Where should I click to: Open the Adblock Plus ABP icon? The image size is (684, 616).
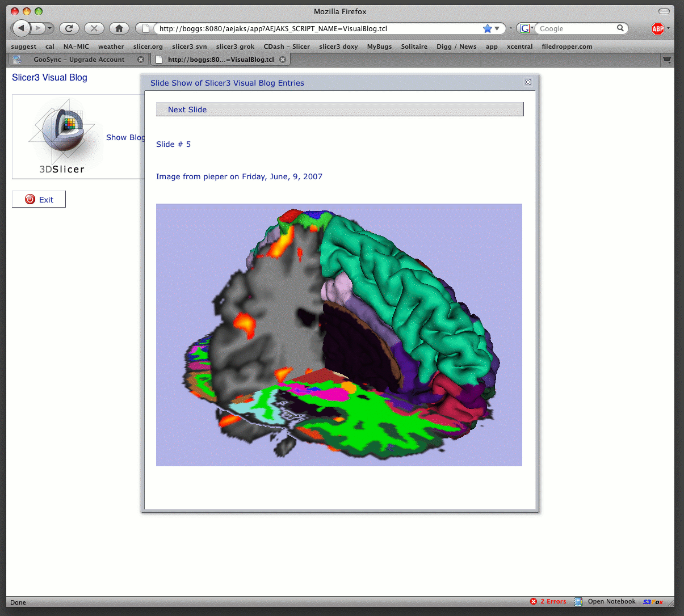click(x=657, y=29)
